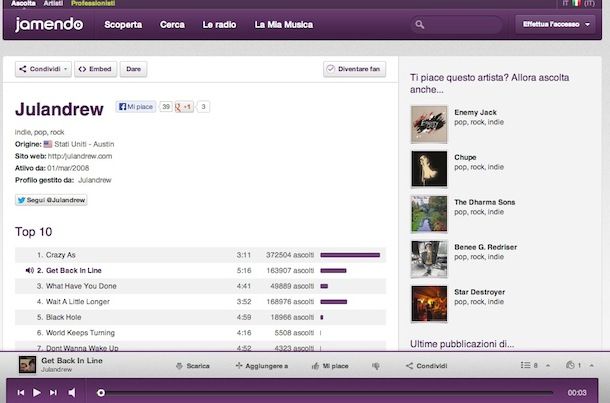Click Star Destroyer cover thumbnail
Image resolution: width=610 pixels, height=403 pixels.
(429, 304)
